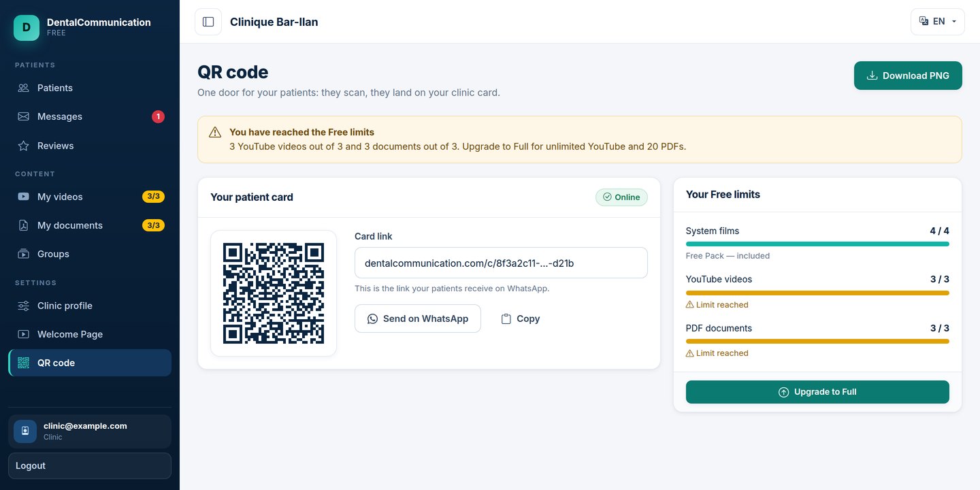Click the 'You have reached the Free limits' heading

pyautogui.click(x=301, y=132)
